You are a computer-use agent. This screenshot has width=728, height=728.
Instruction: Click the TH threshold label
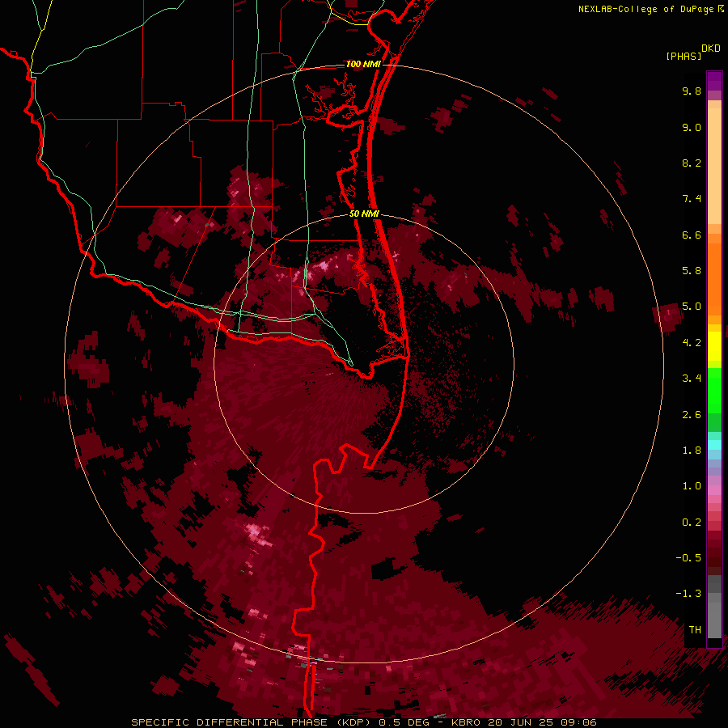pyautogui.click(x=695, y=630)
